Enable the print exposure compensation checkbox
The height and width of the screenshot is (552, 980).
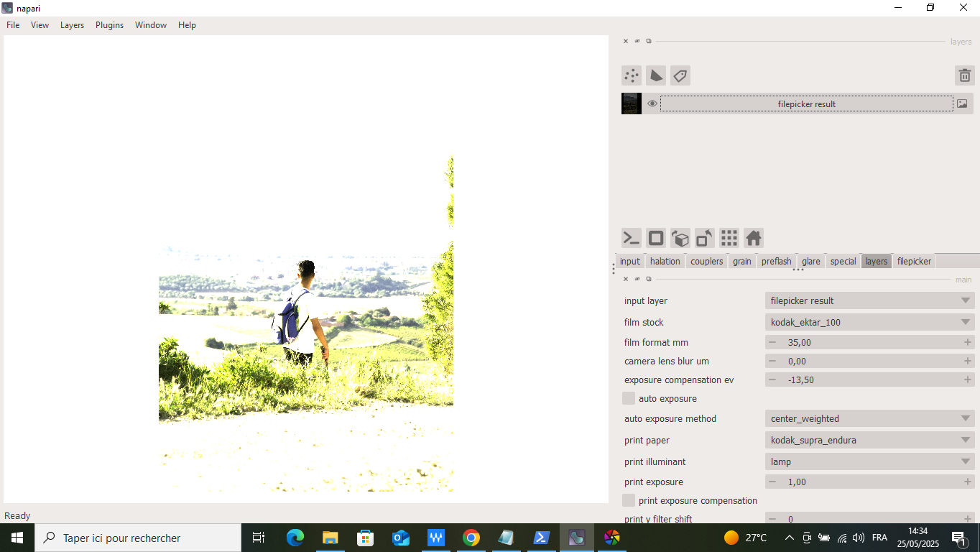(x=629, y=500)
